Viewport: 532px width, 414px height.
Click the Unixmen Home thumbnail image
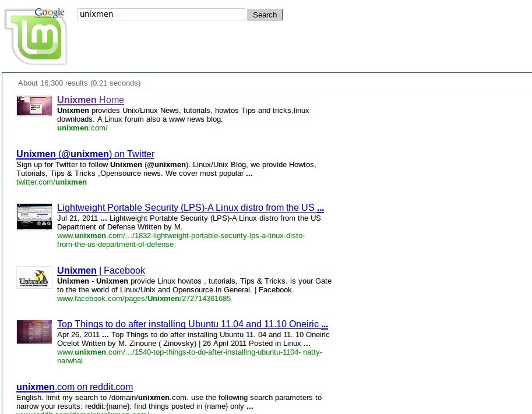pos(34,105)
